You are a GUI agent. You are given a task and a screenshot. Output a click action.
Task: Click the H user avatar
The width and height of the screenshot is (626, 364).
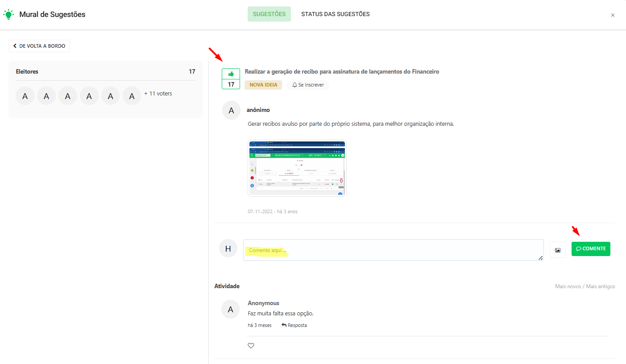coord(228,248)
